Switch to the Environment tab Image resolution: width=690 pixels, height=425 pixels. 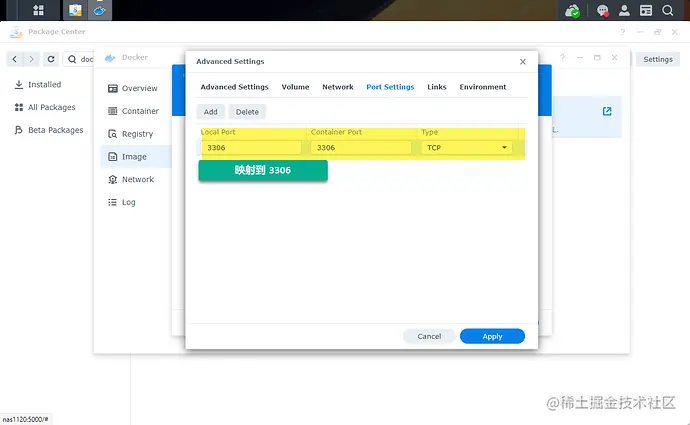pyautogui.click(x=483, y=87)
